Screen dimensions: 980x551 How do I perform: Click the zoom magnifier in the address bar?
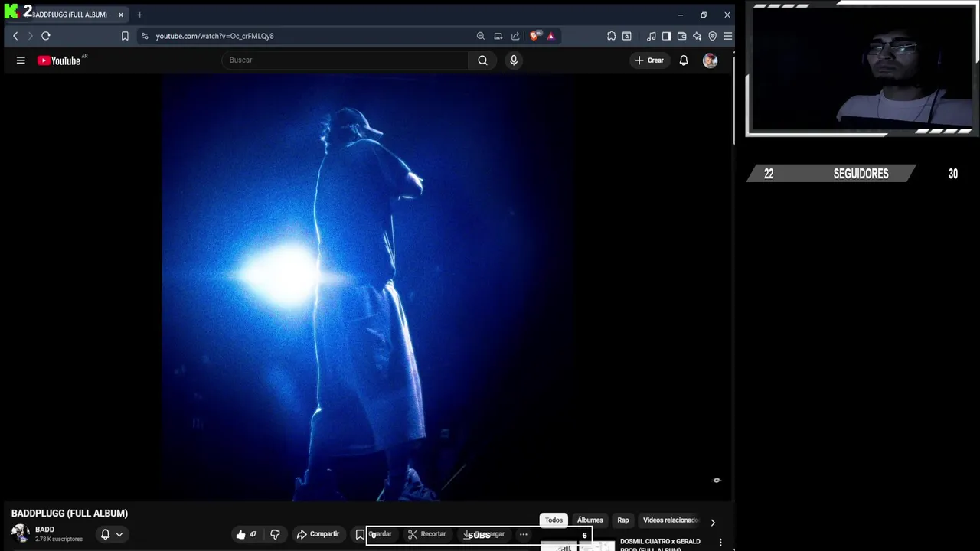click(x=481, y=36)
